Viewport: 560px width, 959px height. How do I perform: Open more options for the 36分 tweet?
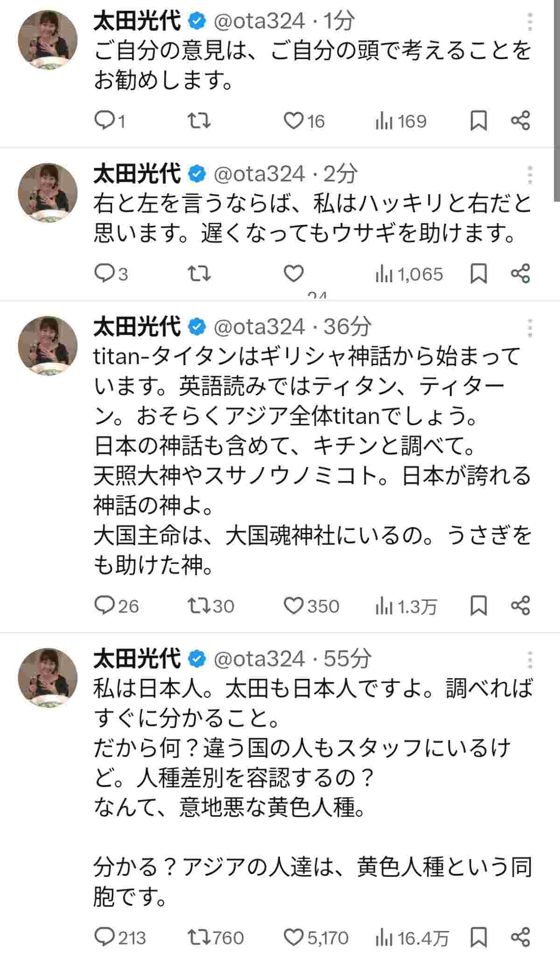530,328
